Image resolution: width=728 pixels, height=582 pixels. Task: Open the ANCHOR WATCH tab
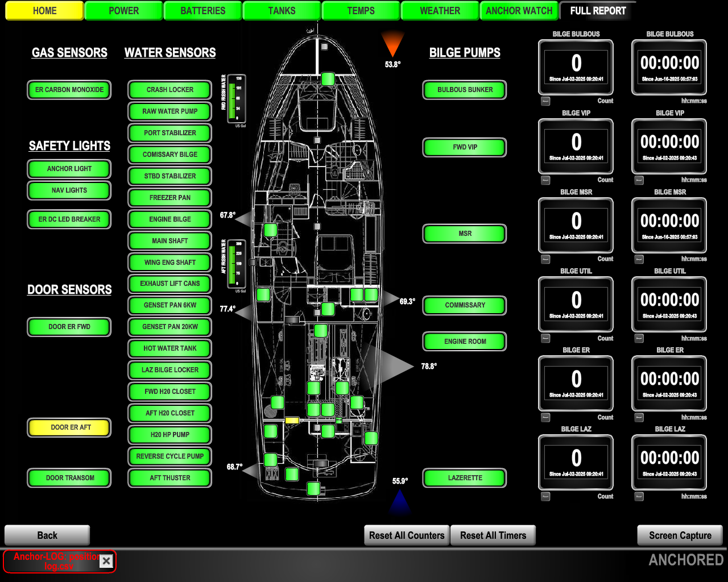tap(519, 11)
